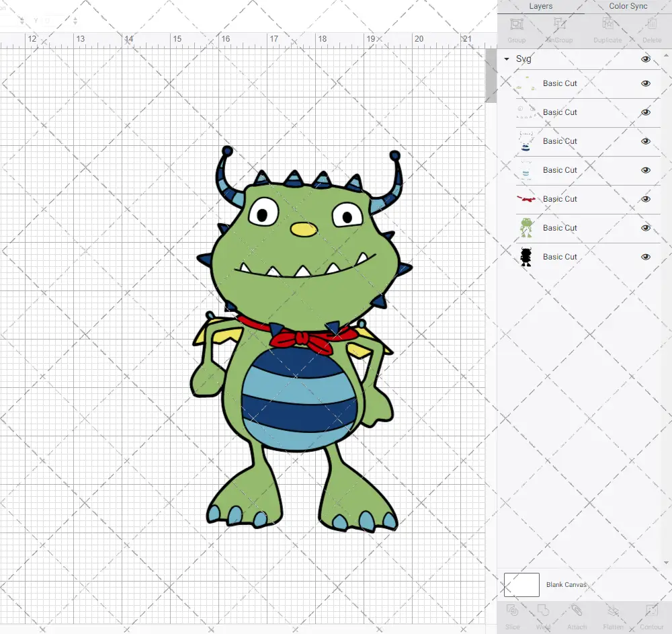
Task: Click the Blank Canvas label
Action: [x=566, y=585]
